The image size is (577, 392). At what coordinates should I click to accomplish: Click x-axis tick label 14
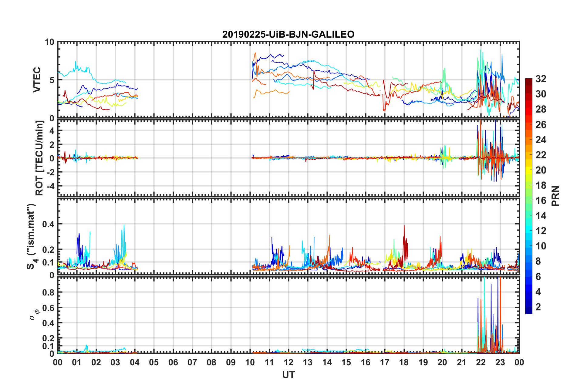click(x=327, y=362)
